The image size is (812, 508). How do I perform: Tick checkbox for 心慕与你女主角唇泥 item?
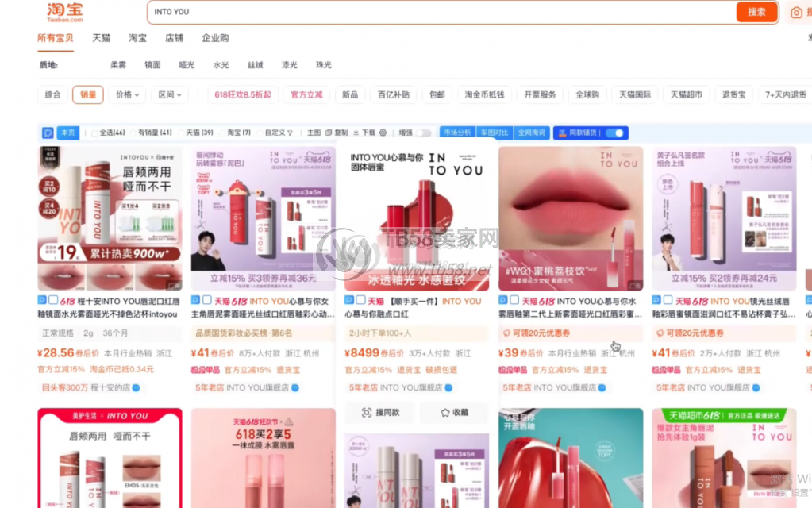[x=206, y=300]
